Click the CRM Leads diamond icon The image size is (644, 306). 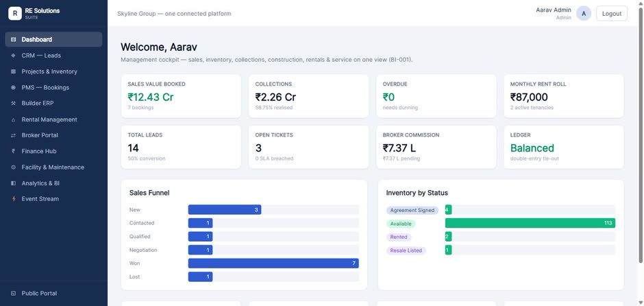pyautogui.click(x=13, y=56)
